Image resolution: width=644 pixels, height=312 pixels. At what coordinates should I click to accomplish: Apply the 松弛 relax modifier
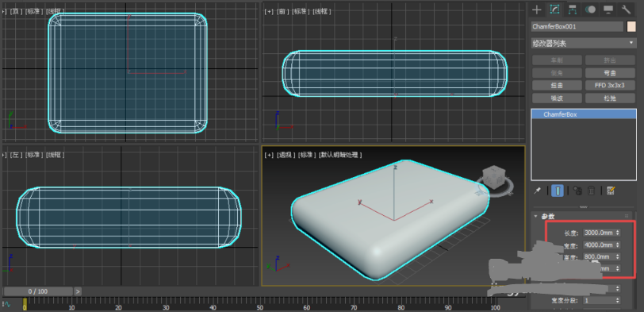pyautogui.click(x=610, y=98)
